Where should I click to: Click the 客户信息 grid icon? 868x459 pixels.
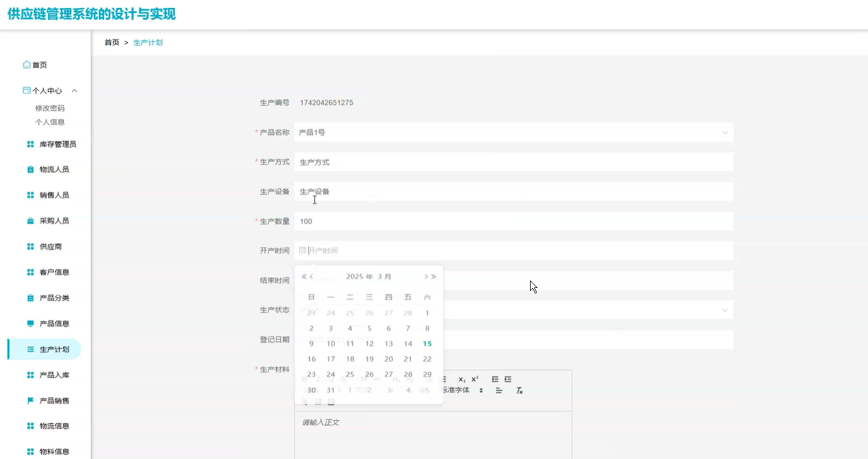(30, 272)
